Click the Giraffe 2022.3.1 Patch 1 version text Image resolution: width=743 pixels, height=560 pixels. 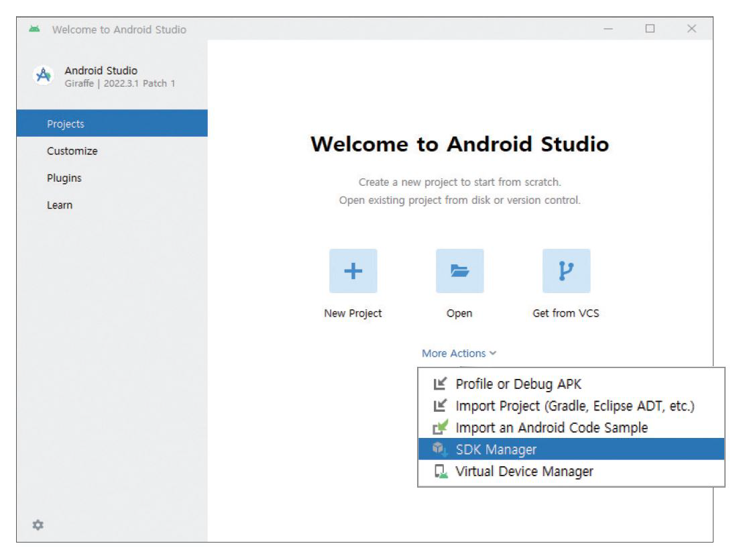pyautogui.click(x=120, y=83)
